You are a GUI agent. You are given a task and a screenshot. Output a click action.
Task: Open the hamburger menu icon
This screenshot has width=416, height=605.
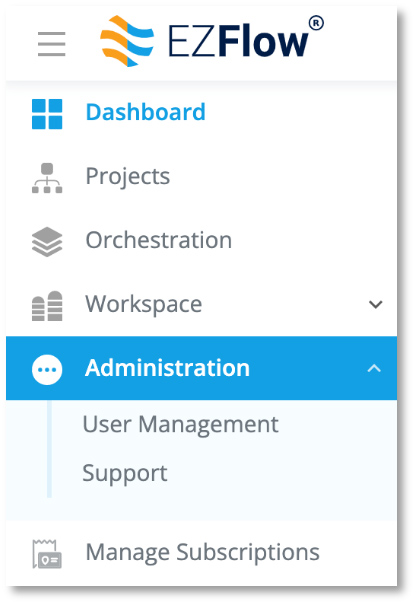click(x=51, y=44)
